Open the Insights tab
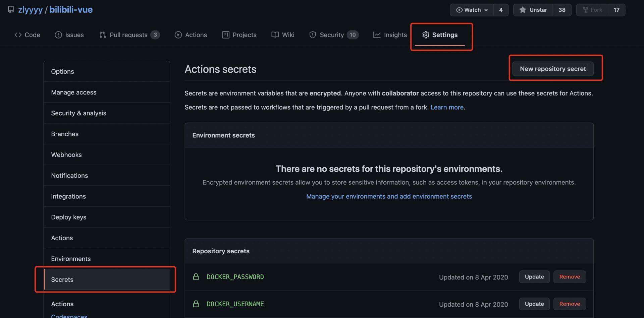Viewport: 644px width, 318px height. (390, 35)
